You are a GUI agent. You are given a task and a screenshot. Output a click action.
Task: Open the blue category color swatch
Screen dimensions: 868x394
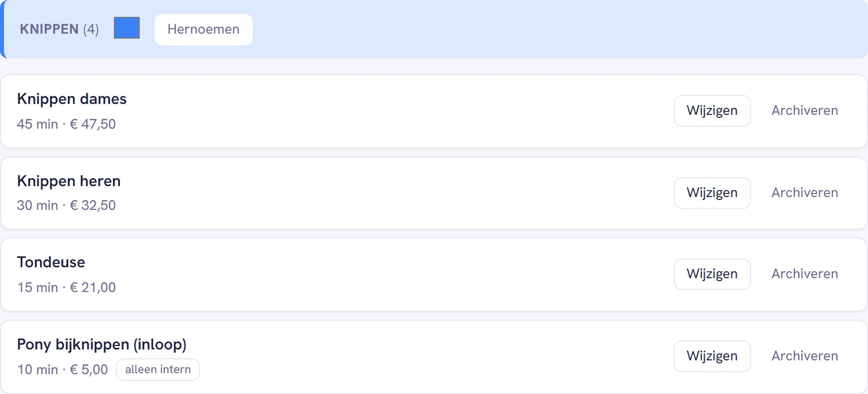coord(127,28)
